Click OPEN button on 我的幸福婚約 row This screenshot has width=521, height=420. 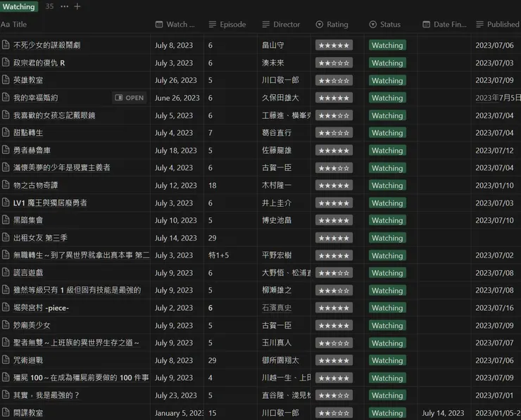[130, 98]
